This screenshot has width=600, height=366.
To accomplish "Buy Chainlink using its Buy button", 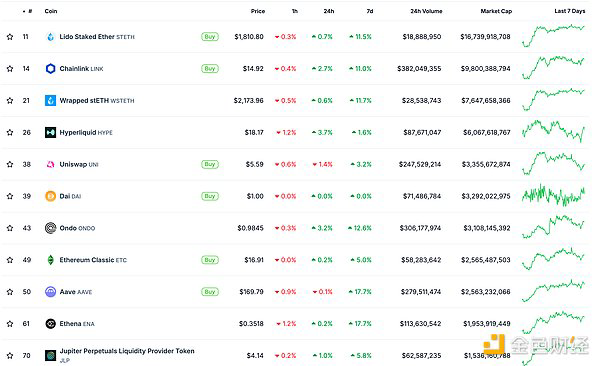I will pos(210,69).
